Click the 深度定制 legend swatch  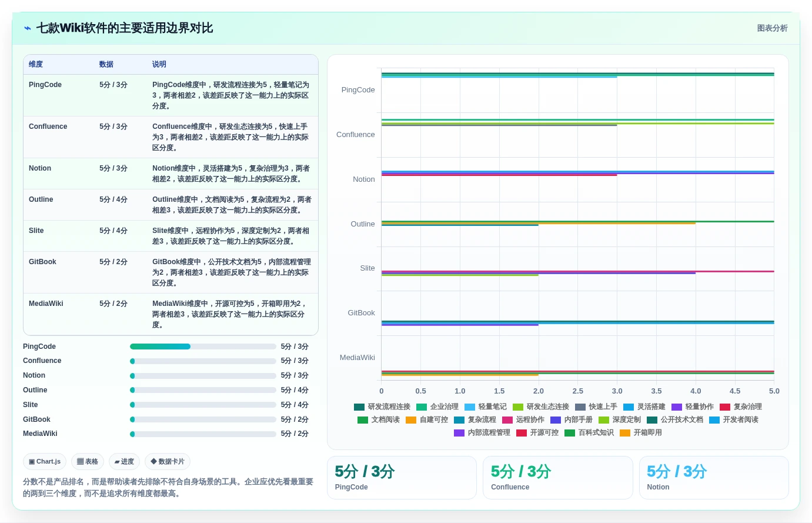pos(604,419)
